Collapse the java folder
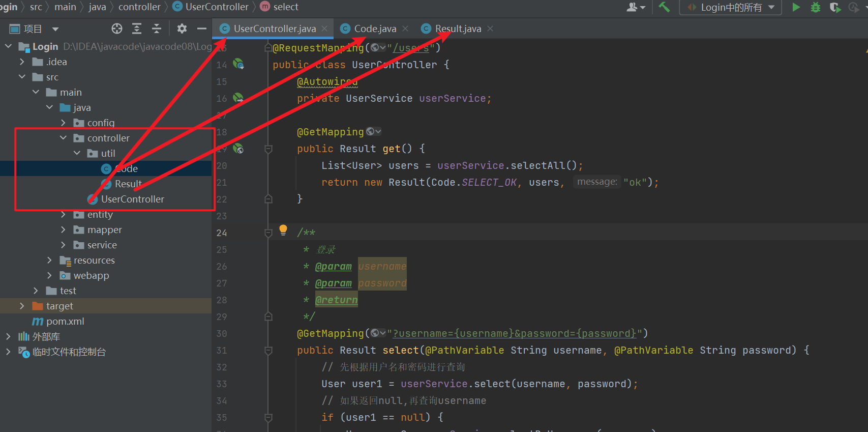This screenshot has width=868, height=432. tap(49, 107)
